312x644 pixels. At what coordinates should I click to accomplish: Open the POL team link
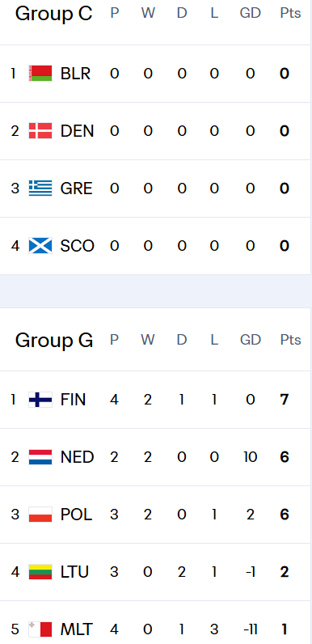click(76, 515)
